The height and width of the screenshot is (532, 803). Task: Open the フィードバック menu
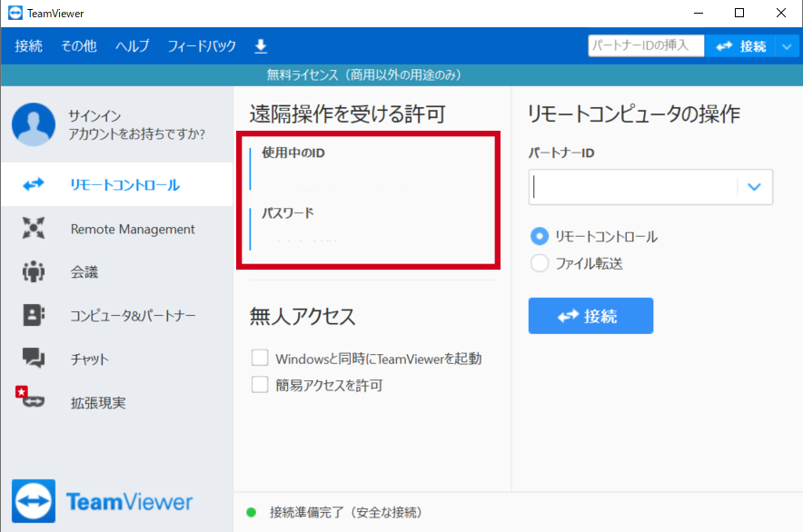(x=202, y=46)
